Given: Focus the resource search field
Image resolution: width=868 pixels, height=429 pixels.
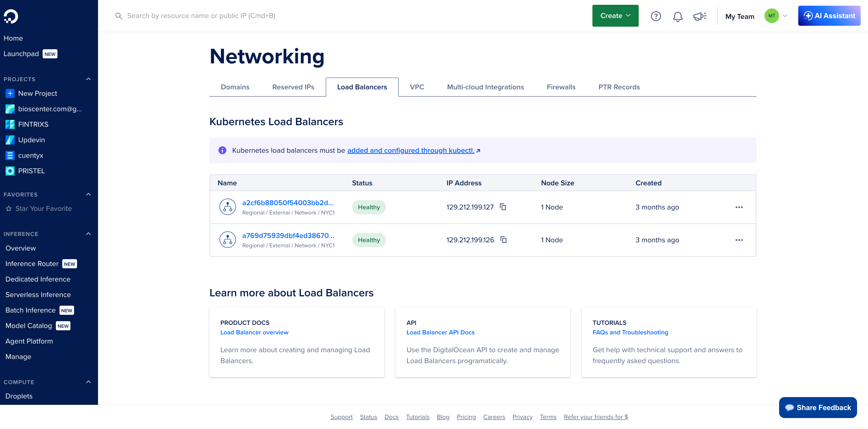Looking at the screenshot, I should click(x=201, y=16).
